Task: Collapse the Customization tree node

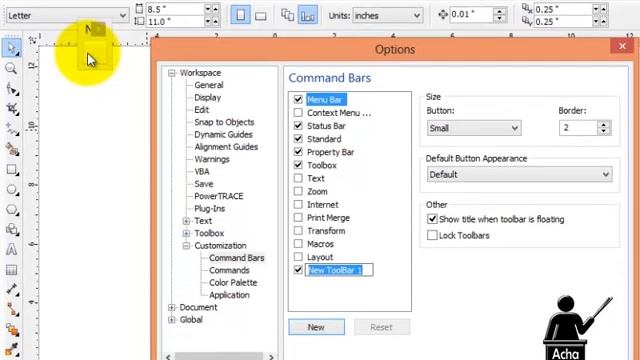Action: click(187, 246)
